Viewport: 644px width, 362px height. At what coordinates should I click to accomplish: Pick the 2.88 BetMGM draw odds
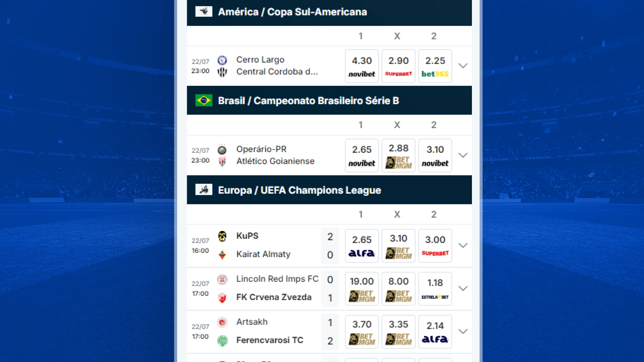[398, 156]
